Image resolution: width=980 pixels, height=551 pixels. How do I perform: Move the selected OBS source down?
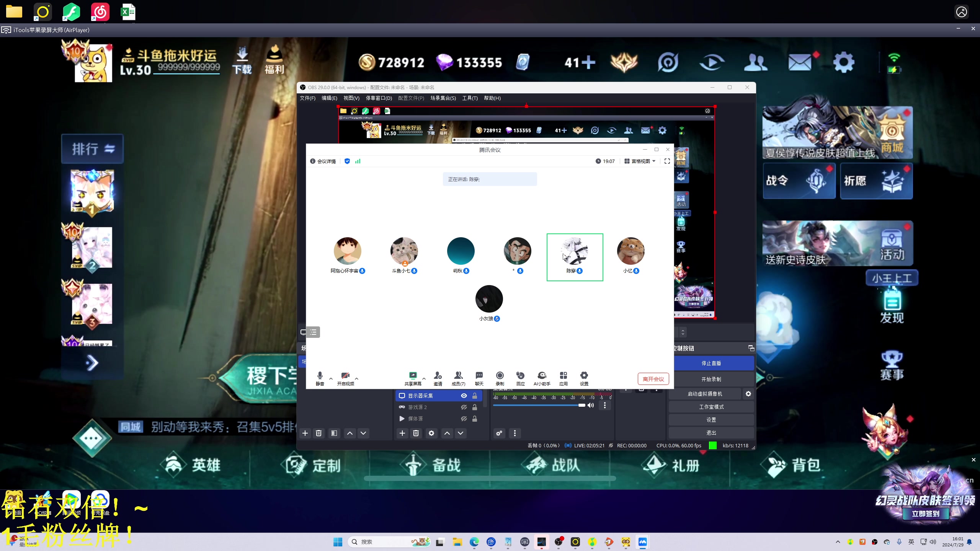461,433
